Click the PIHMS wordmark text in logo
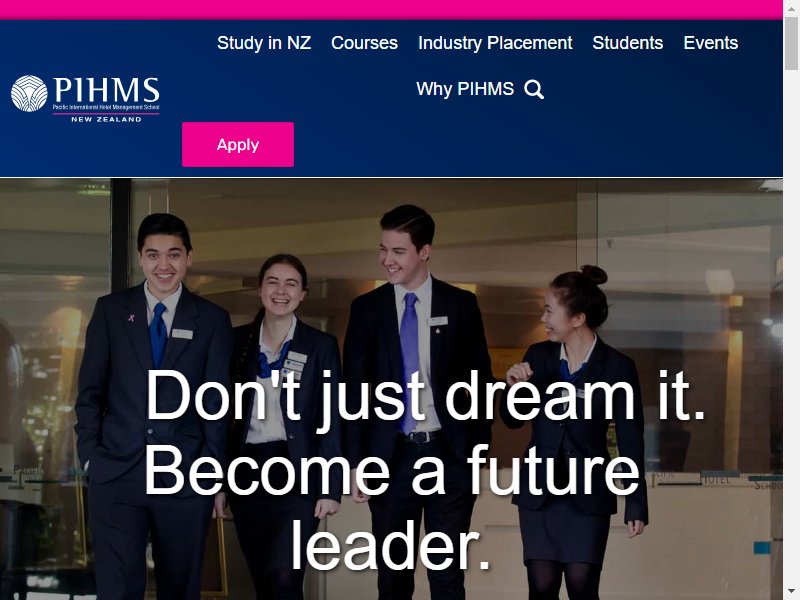The image size is (800, 600). (x=106, y=90)
